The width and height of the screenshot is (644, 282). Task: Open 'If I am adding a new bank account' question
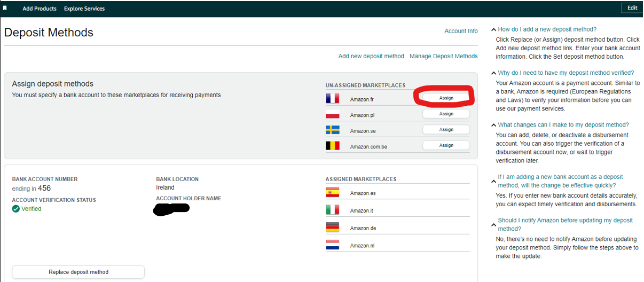click(560, 181)
